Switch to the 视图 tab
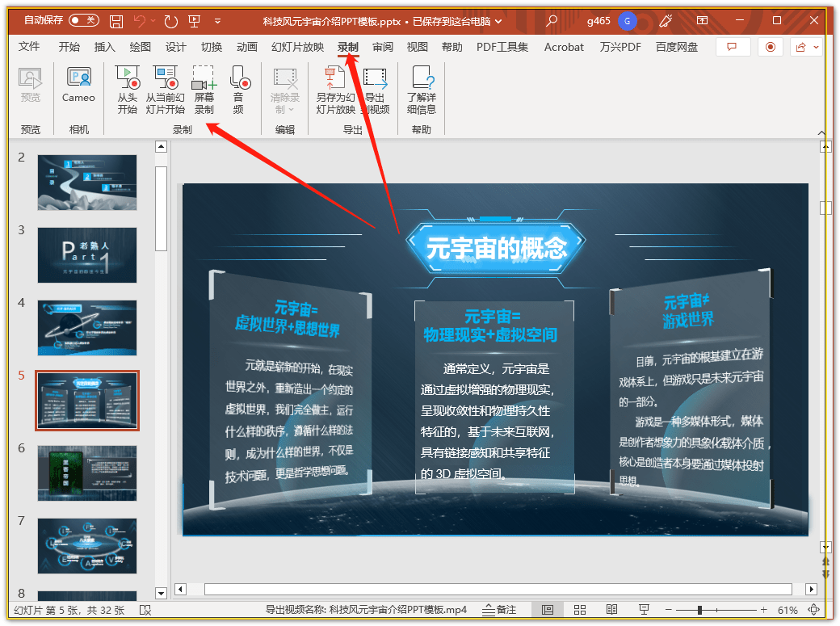This screenshot has height=626, width=840. point(418,47)
